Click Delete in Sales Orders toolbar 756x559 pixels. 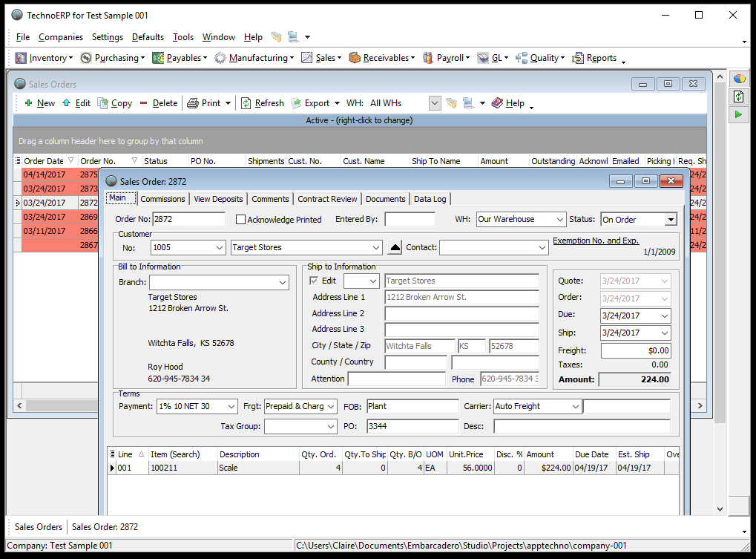point(159,103)
